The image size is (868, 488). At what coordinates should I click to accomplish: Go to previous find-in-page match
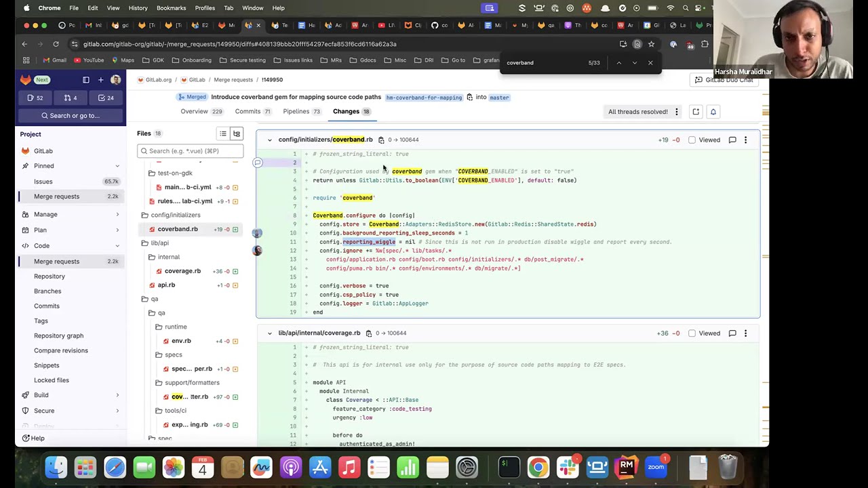[x=618, y=63]
